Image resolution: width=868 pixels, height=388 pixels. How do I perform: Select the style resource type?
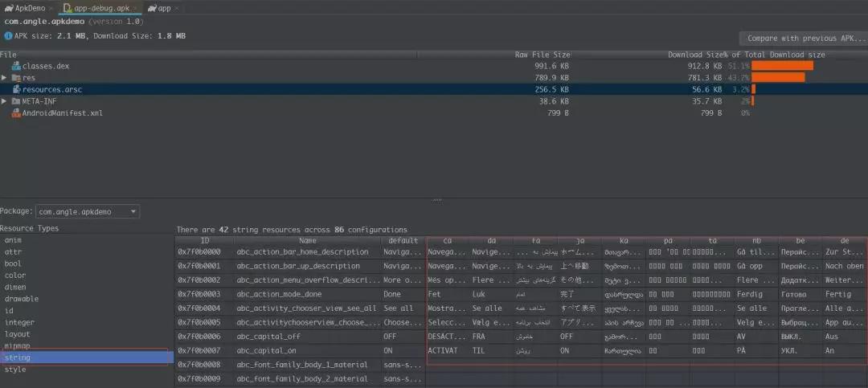[15, 370]
